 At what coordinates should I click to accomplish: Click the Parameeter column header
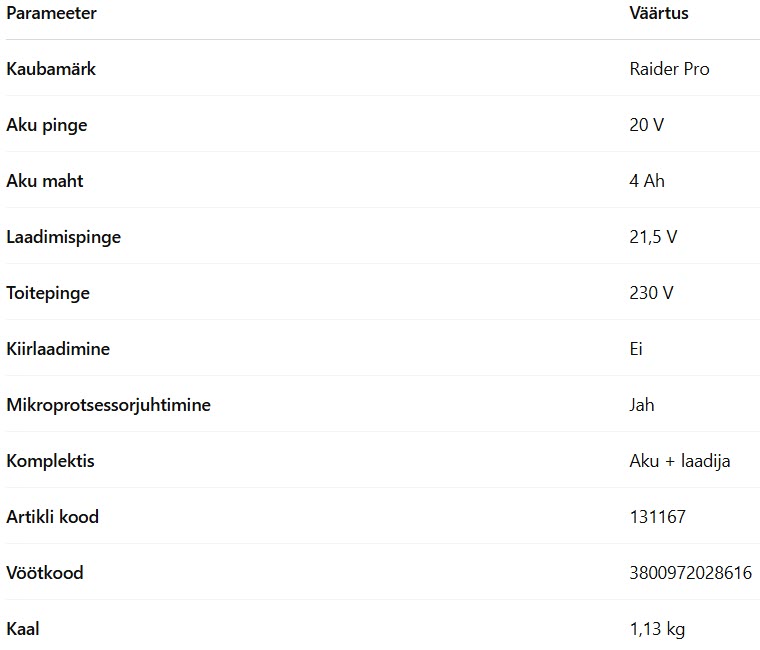pos(51,13)
